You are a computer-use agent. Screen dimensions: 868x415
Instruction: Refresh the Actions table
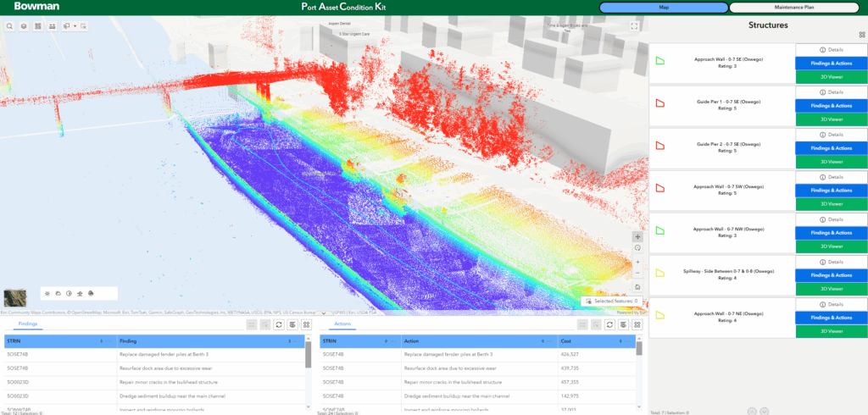coord(609,325)
